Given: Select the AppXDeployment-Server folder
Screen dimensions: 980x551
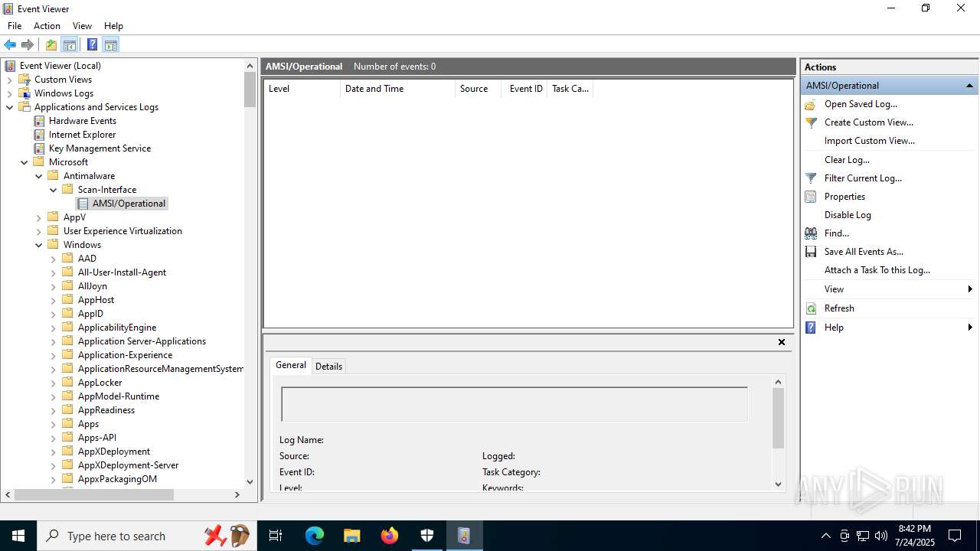Looking at the screenshot, I should click(128, 465).
